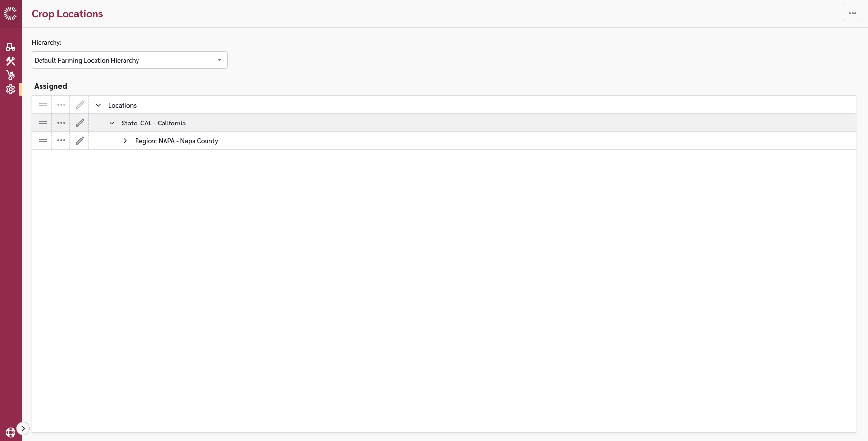Edit the Region: NAPA - Napa County row
The image size is (868, 441).
(80, 141)
